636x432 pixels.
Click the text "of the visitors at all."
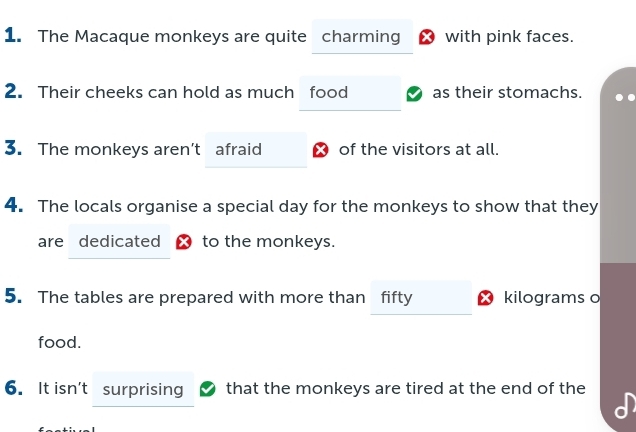coord(418,150)
